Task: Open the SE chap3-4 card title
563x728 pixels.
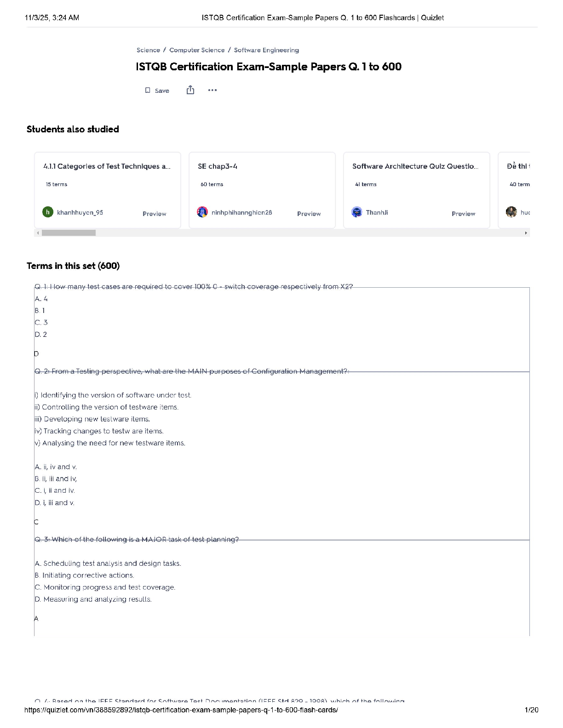Action: [x=218, y=166]
